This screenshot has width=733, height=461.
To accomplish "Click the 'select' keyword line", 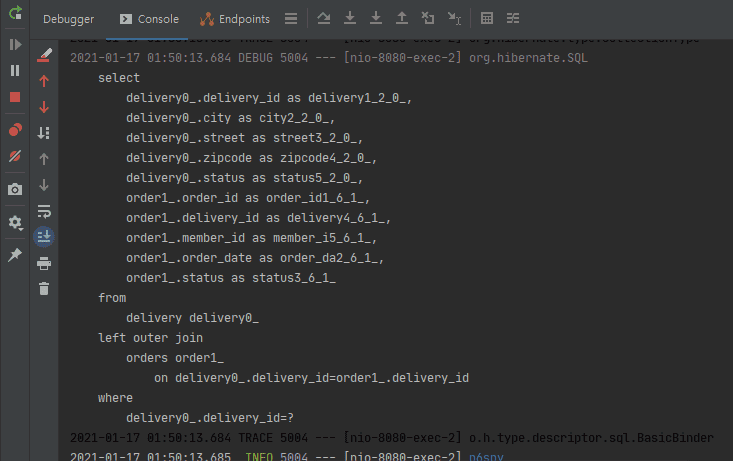I will pos(119,78).
